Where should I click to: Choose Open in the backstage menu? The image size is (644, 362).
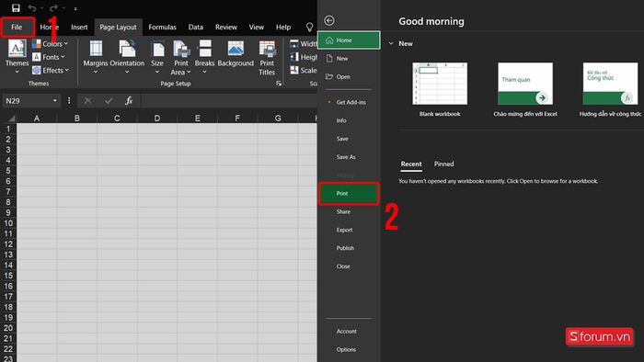coord(349,76)
